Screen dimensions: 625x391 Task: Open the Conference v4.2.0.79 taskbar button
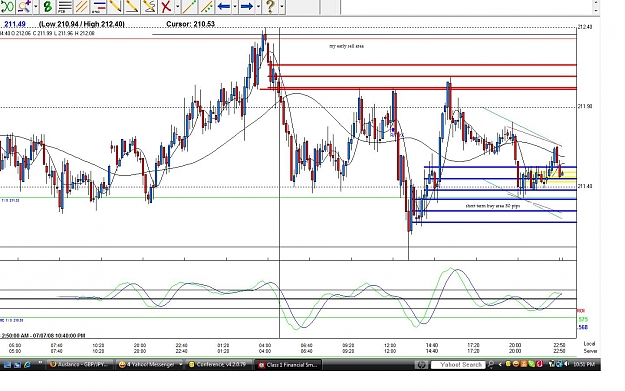click(x=218, y=365)
